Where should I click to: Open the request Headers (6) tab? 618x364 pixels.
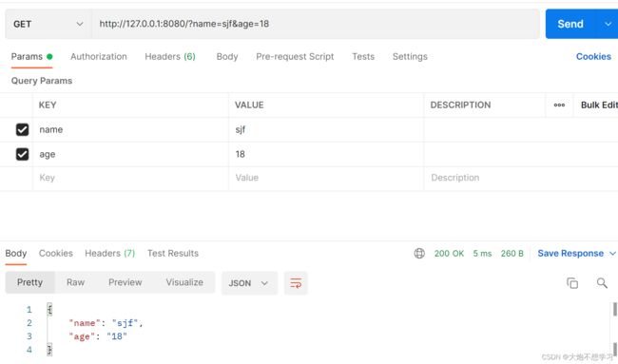coord(170,57)
